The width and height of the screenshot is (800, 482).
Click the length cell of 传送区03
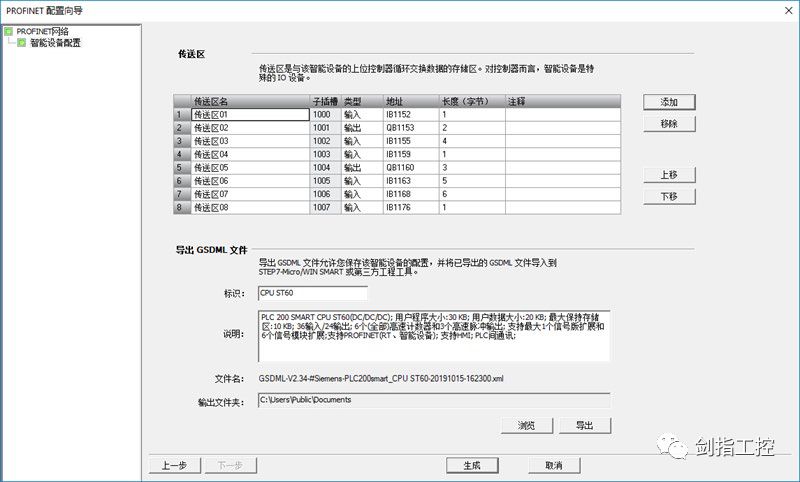point(472,141)
